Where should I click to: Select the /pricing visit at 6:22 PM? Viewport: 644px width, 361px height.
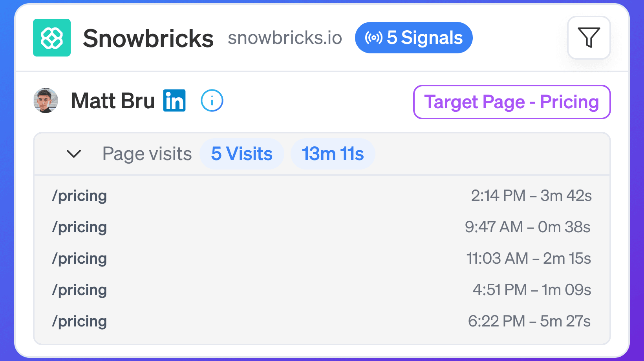point(322,321)
